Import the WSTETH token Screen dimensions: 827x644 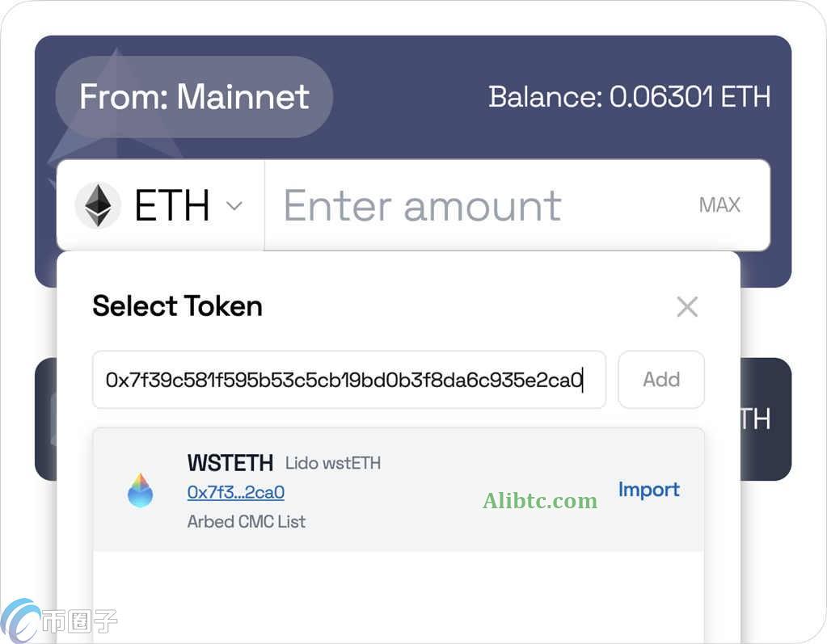pyautogui.click(x=648, y=490)
